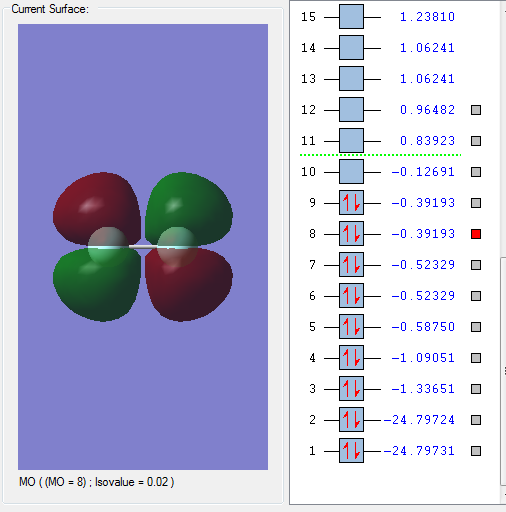Select the occupancy box of orbital 15
Image resolution: width=506 pixels, height=512 pixels.
coord(351,17)
